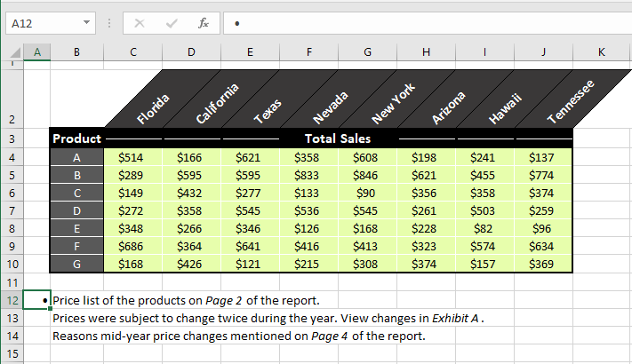Select row 15 header
The width and height of the screenshot is (632, 364).
click(12, 354)
